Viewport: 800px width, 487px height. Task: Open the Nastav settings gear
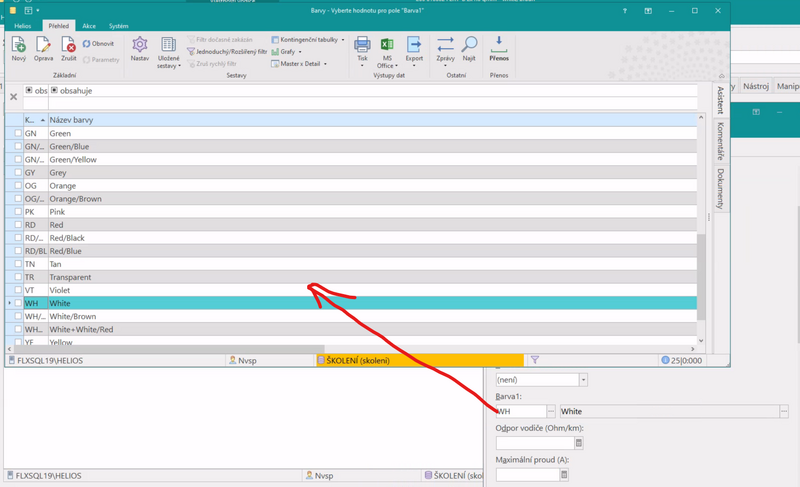pos(140,45)
